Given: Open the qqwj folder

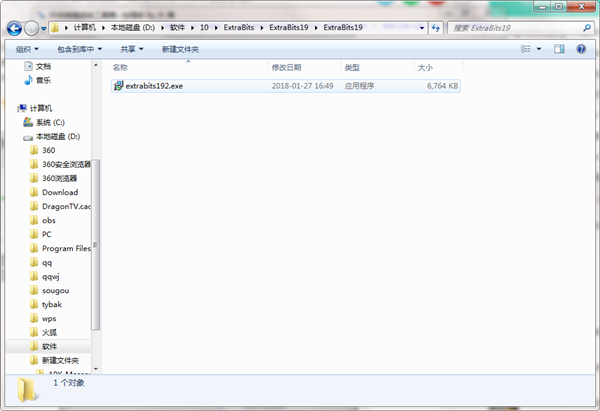Looking at the screenshot, I should [x=51, y=276].
